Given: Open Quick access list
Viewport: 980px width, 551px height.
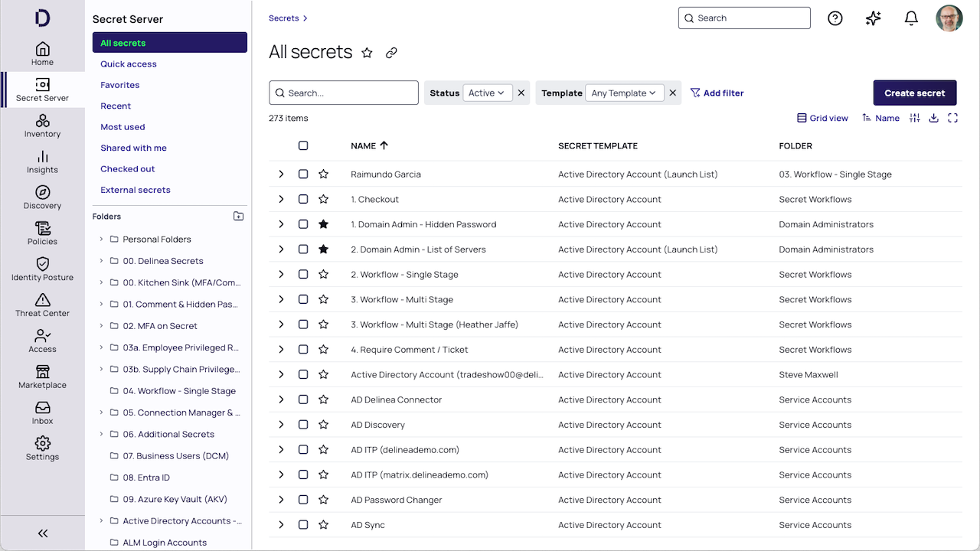Looking at the screenshot, I should pos(129,64).
